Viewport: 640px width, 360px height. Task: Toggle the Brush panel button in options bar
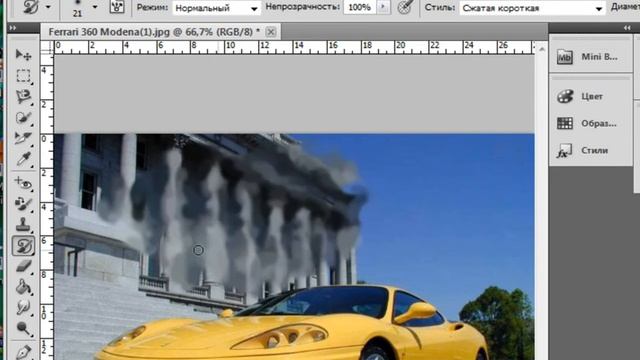117,7
